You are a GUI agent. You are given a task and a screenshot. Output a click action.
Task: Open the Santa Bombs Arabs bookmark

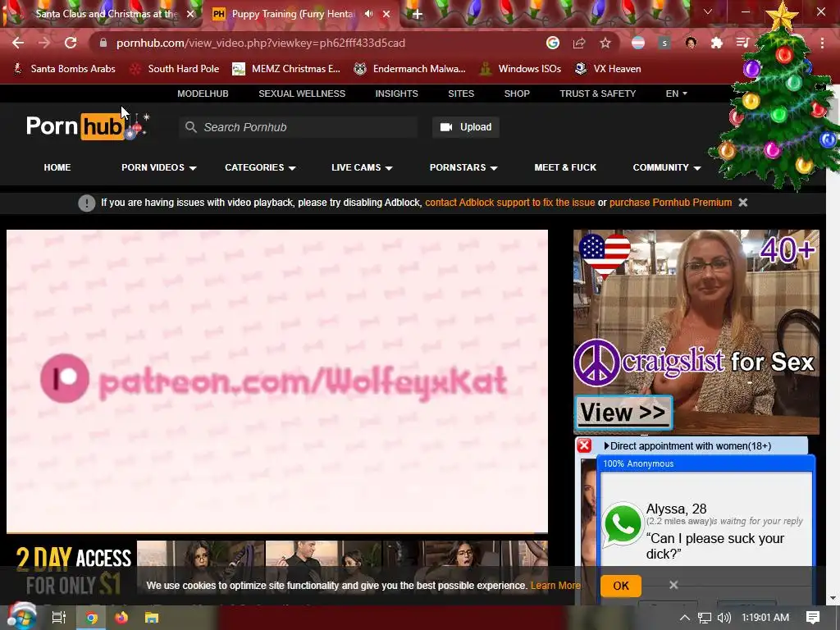[64, 69]
